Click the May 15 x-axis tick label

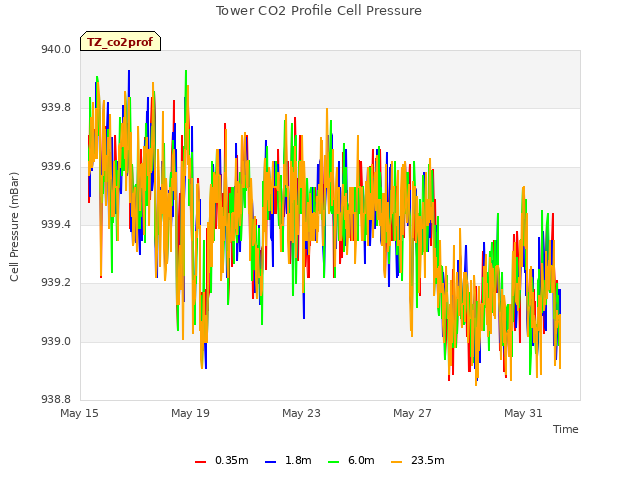click(79, 413)
